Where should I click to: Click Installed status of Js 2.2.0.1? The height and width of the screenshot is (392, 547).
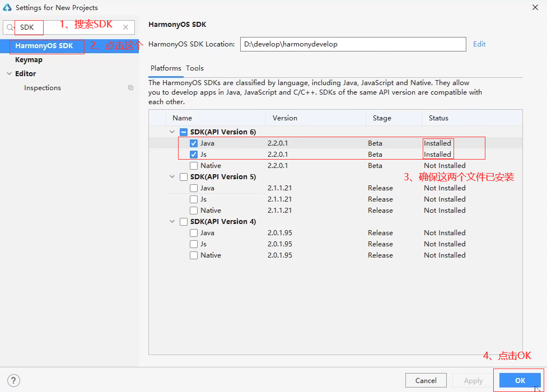[437, 155]
